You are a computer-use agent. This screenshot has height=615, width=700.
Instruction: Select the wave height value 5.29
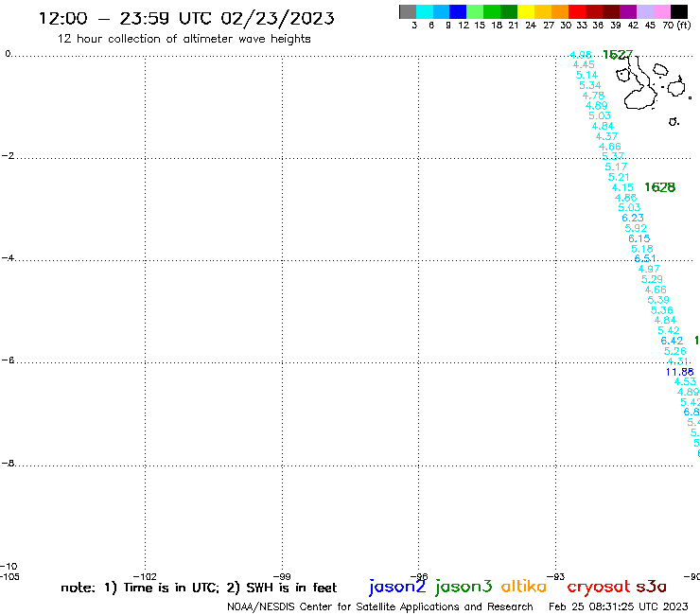coord(652,279)
